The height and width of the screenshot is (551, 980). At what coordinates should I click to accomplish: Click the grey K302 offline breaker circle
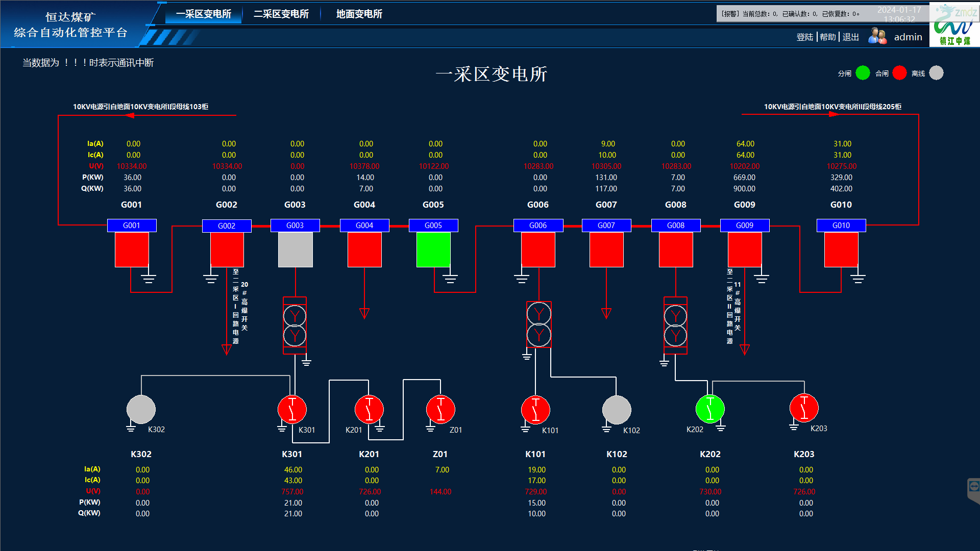(x=141, y=409)
